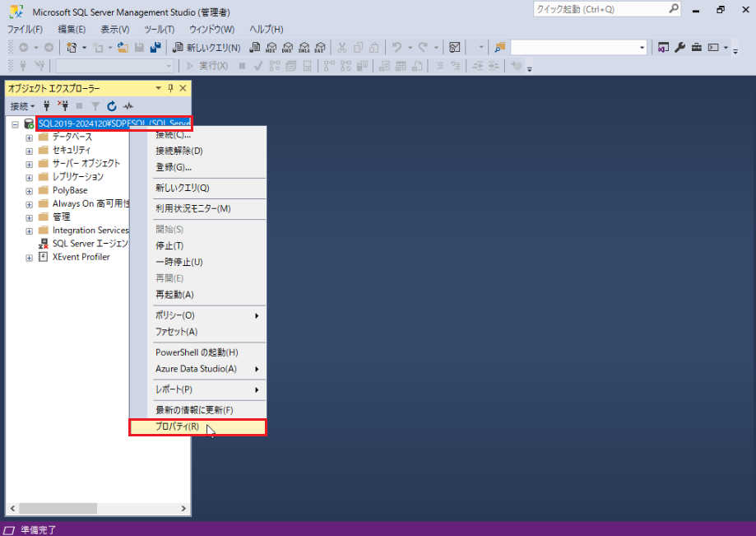Click the Object Explorer scrollbar right arrow
This screenshot has width=756, height=536.
click(x=183, y=509)
